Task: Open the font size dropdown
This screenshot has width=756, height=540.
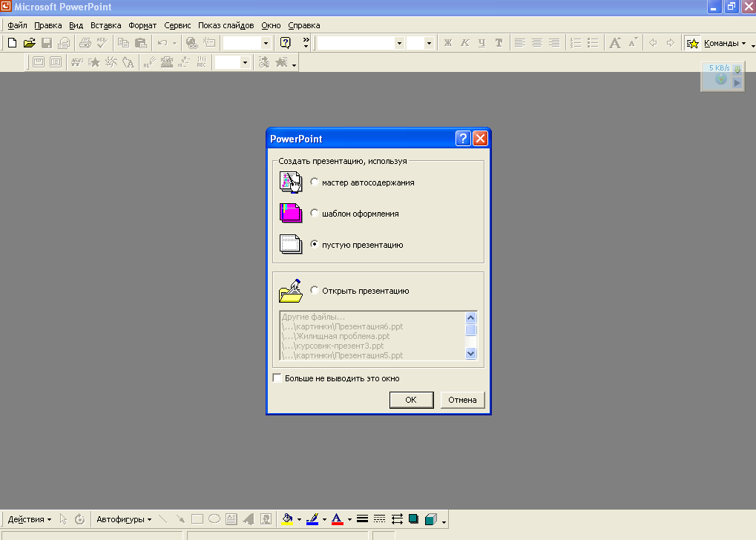Action: [x=429, y=43]
